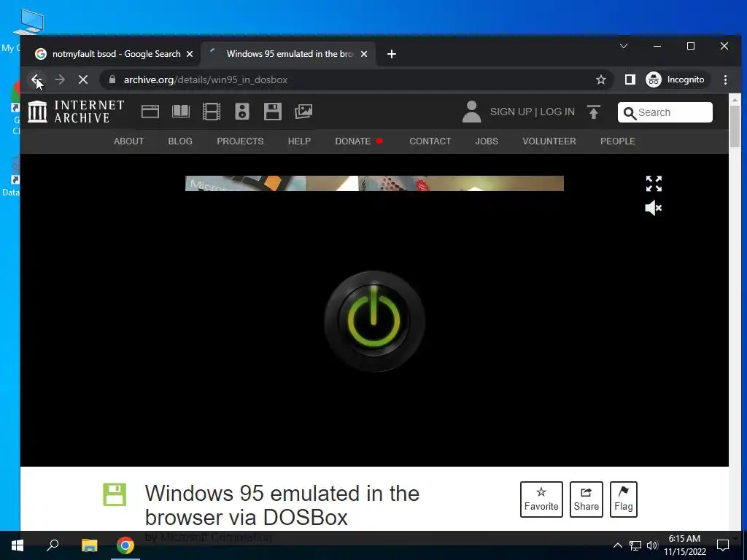Open the PROJECTS menu item

tap(240, 141)
